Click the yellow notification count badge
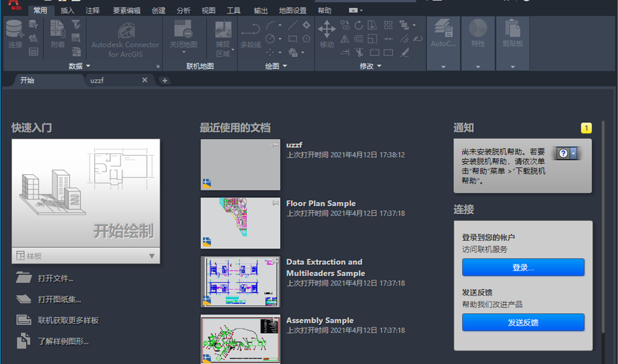This screenshot has width=618, height=364. pyautogui.click(x=586, y=128)
